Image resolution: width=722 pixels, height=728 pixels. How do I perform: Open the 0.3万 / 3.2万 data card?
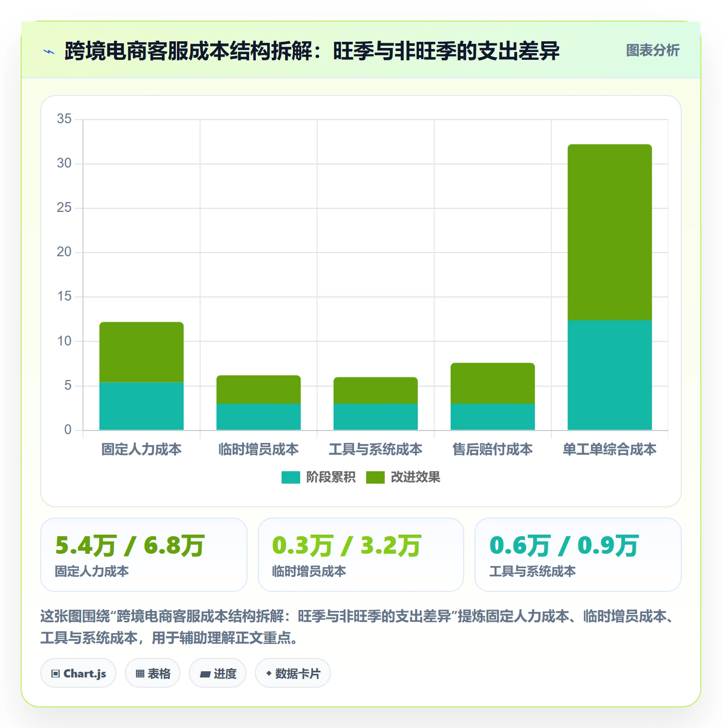pos(361,555)
